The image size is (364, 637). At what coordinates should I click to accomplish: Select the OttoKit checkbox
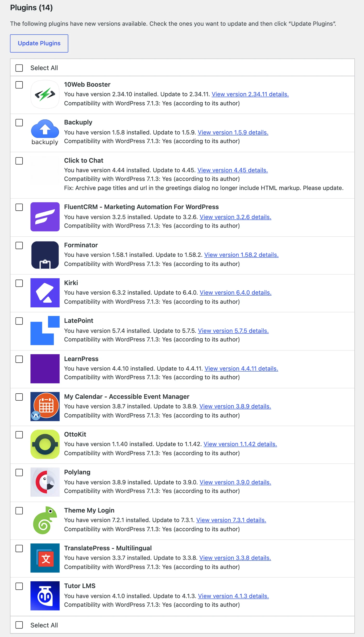(19, 435)
